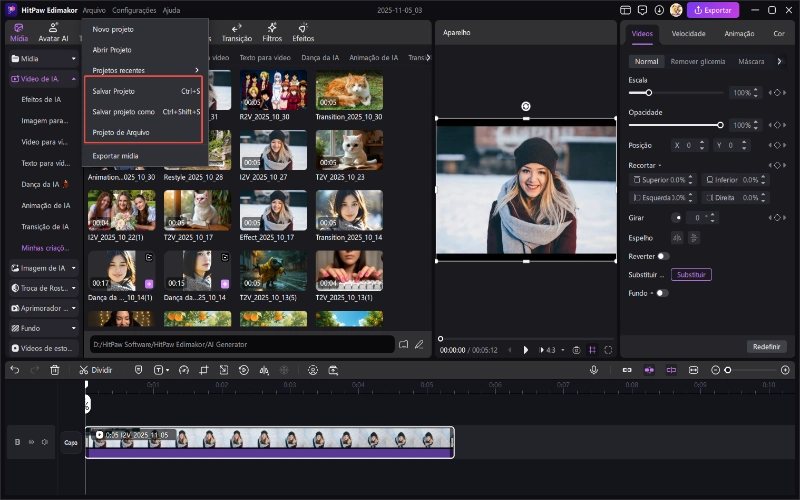Image resolution: width=800 pixels, height=500 pixels.
Task: Zoom in the timeline with plus icon
Action: pyautogui.click(x=785, y=370)
